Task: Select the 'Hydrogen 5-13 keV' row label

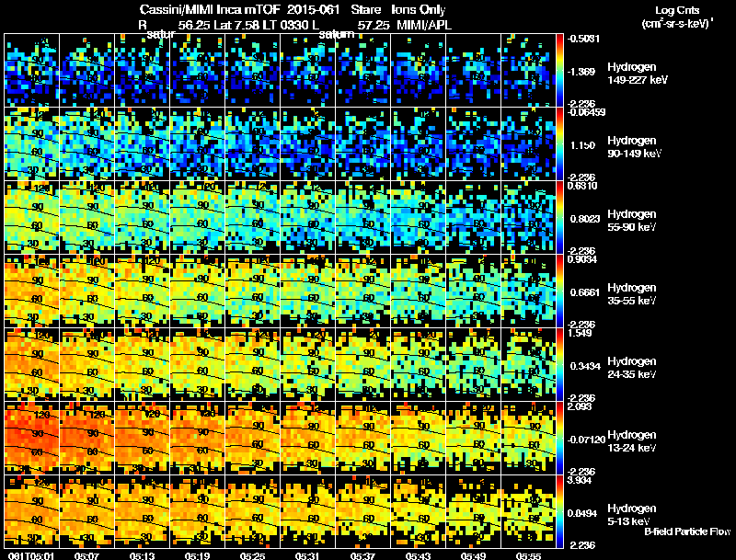Action: coord(632,515)
